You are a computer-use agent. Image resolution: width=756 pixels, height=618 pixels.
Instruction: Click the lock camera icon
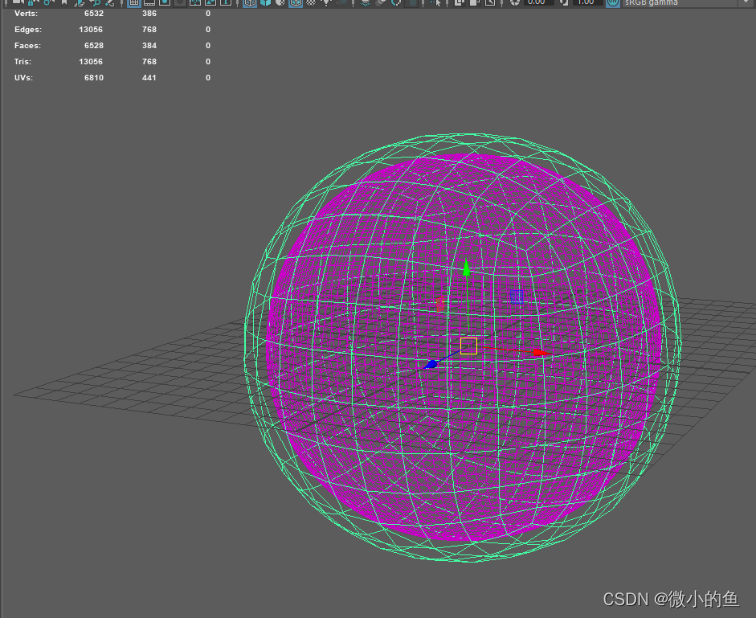pyautogui.click(x=33, y=2)
